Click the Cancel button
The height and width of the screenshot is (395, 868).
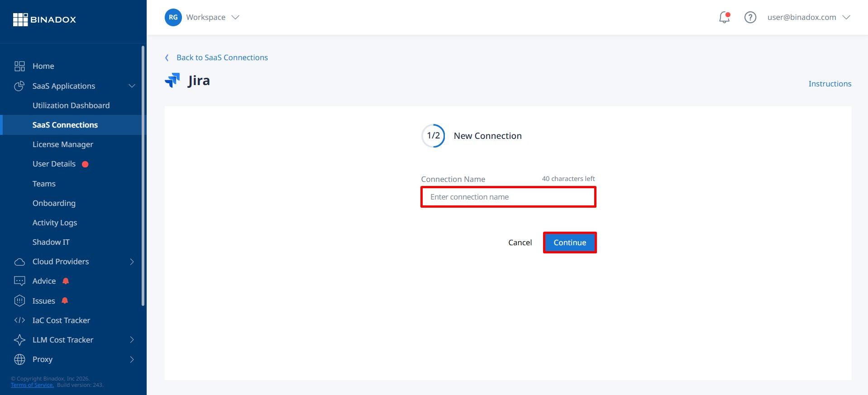coord(520,243)
